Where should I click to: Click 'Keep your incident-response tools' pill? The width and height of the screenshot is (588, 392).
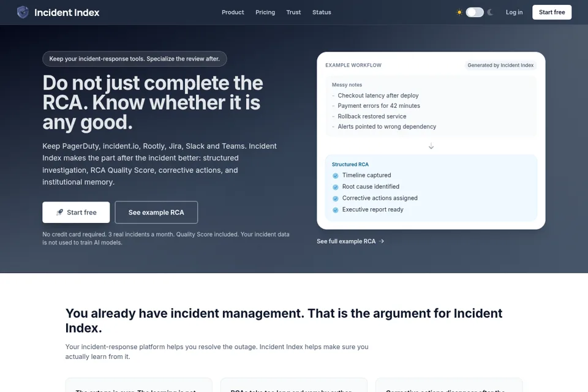coord(135,59)
